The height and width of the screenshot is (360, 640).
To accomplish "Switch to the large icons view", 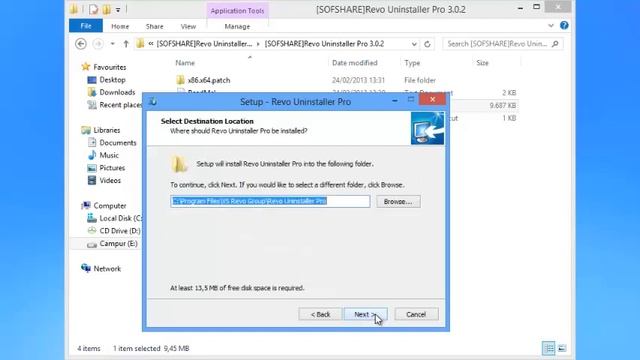I will (562, 348).
